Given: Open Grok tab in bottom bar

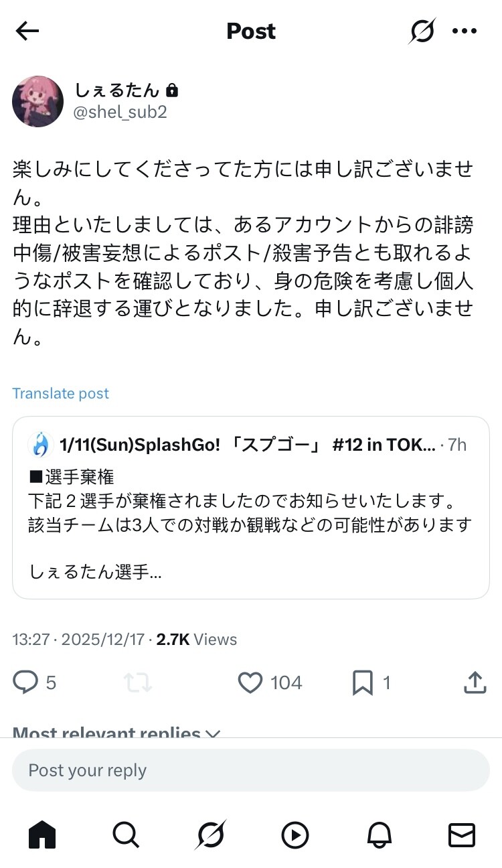Looking at the screenshot, I should point(210,835).
